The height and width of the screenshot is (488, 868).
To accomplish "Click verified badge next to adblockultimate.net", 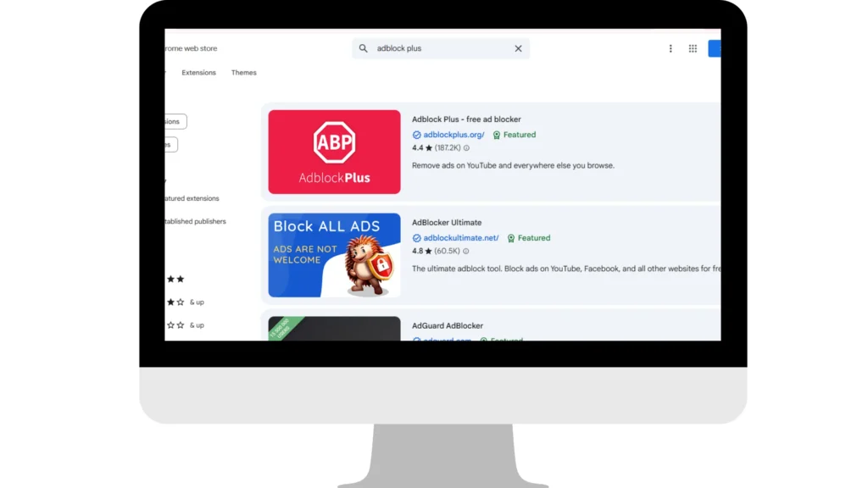I will point(416,238).
